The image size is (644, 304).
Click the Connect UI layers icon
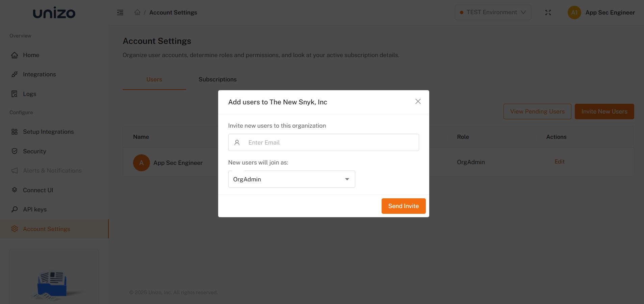15,190
